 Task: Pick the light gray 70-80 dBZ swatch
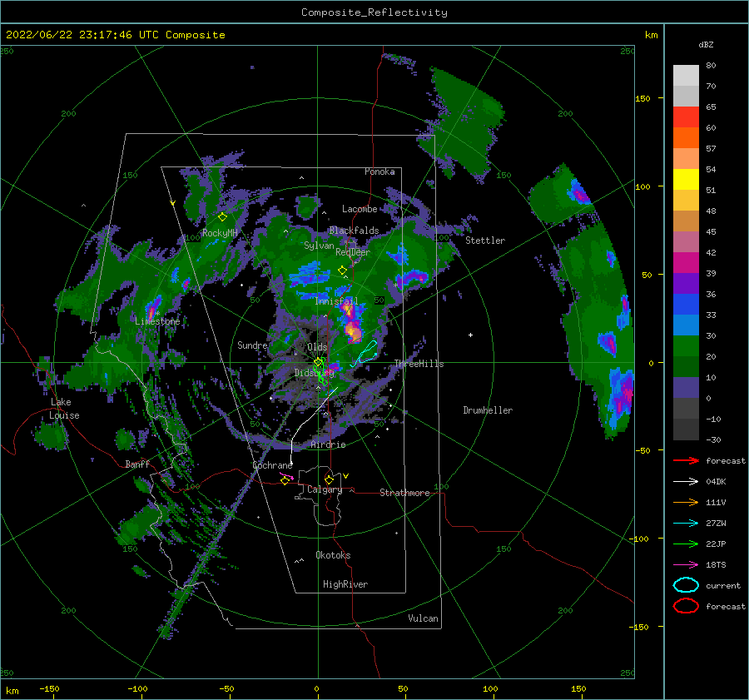(x=686, y=76)
